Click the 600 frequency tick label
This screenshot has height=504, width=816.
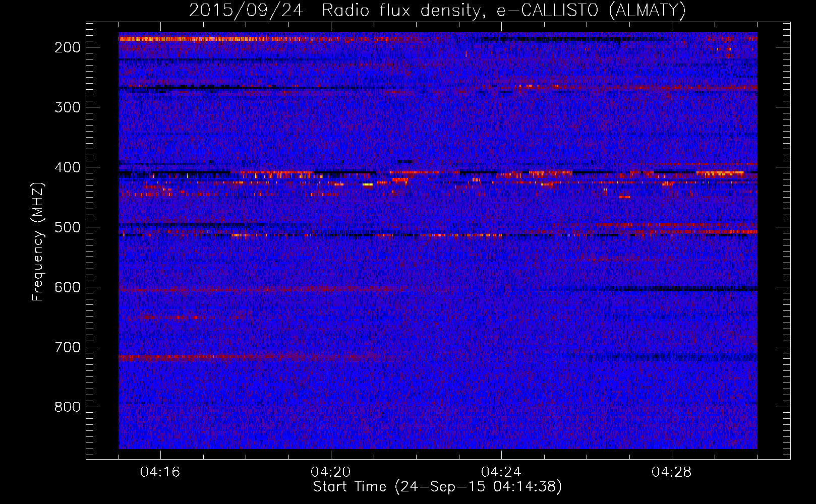coord(68,287)
